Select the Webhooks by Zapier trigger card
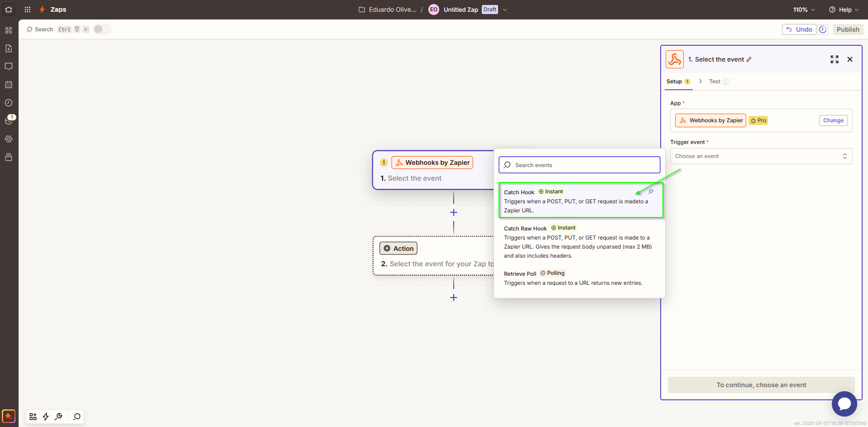Image resolution: width=868 pixels, height=427 pixels. (433, 170)
